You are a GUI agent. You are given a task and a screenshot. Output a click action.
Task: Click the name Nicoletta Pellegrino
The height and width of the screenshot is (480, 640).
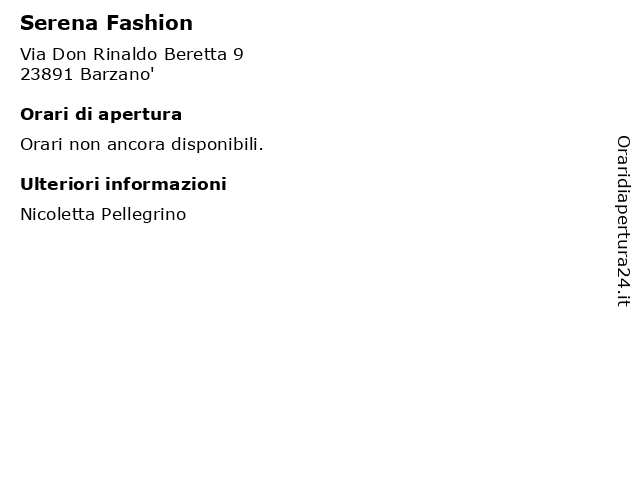tap(103, 214)
